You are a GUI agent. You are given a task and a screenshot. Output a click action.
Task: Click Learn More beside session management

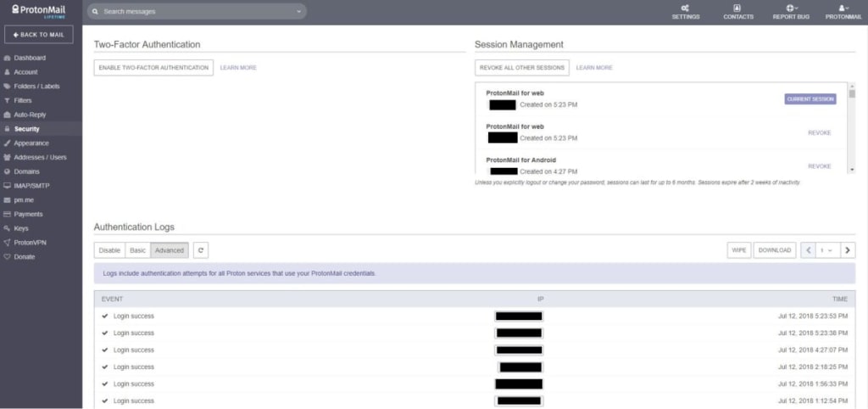[594, 68]
